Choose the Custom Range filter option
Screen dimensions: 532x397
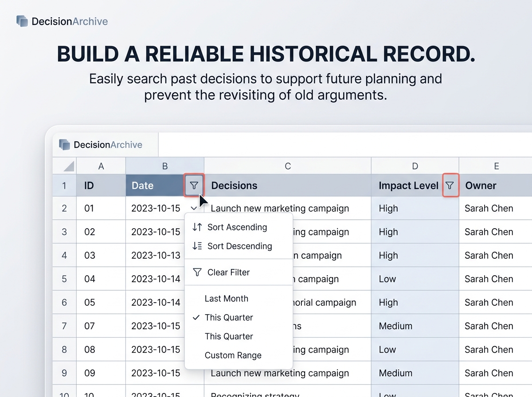[233, 355]
